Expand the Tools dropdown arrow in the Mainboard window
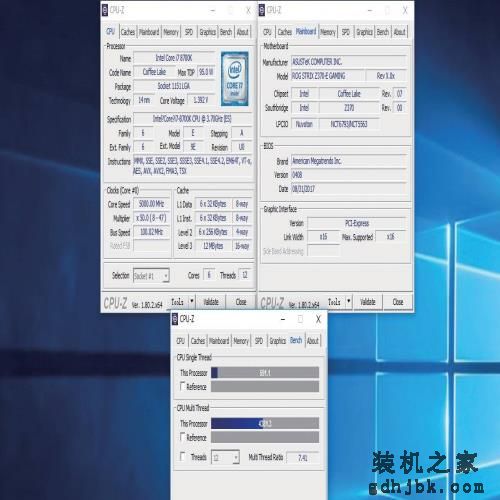 tap(349, 301)
